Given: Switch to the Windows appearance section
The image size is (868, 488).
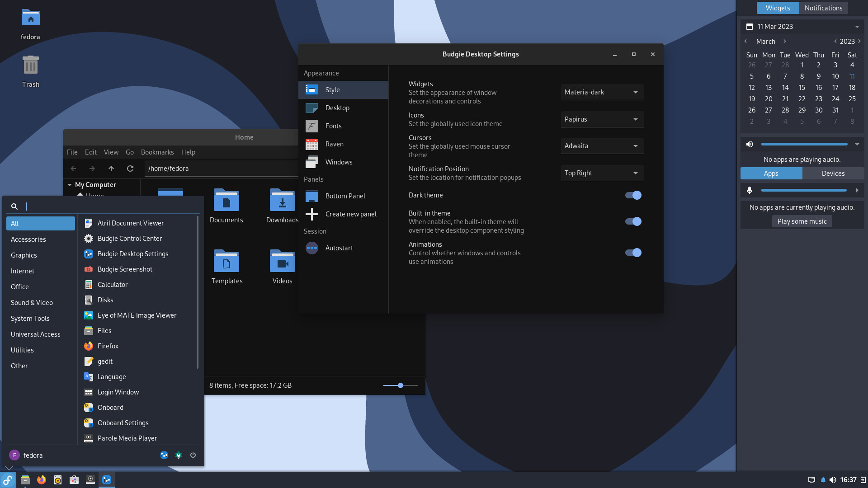Looking at the screenshot, I should point(339,162).
